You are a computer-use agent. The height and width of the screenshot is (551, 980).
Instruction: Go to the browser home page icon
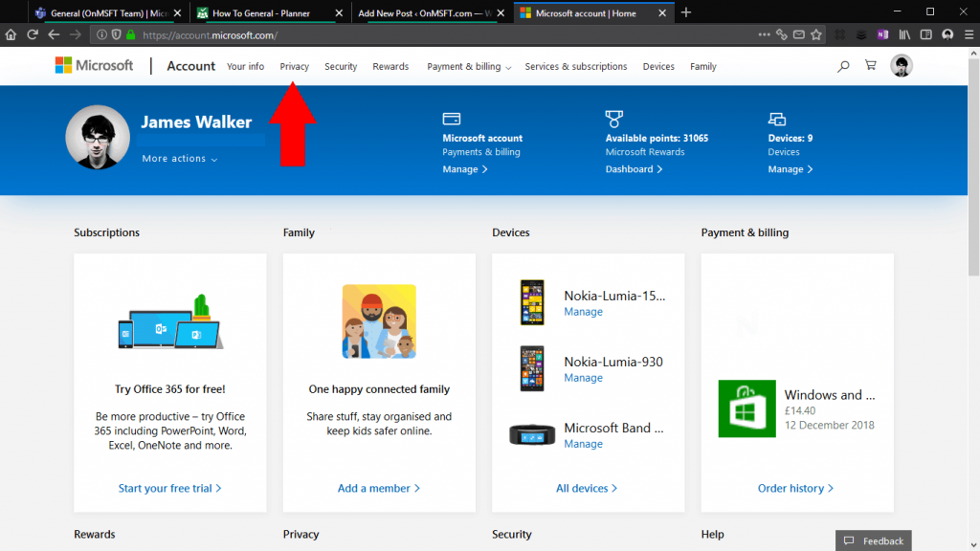click(11, 35)
